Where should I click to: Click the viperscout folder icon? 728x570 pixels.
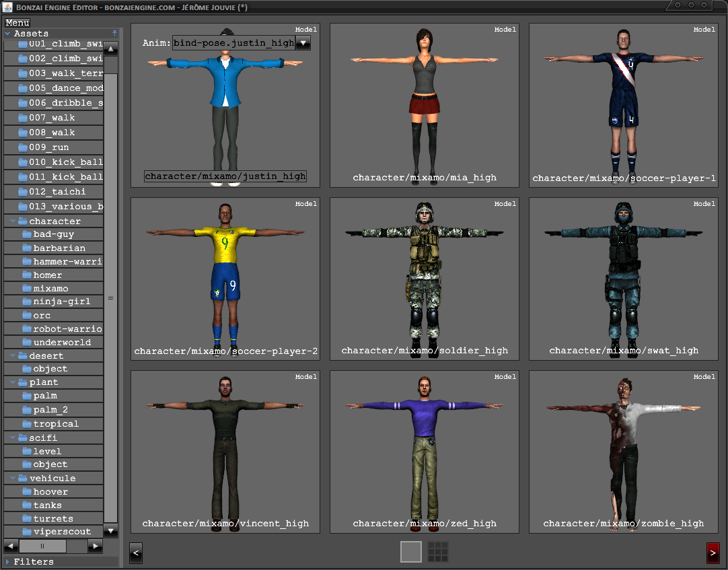tap(27, 532)
